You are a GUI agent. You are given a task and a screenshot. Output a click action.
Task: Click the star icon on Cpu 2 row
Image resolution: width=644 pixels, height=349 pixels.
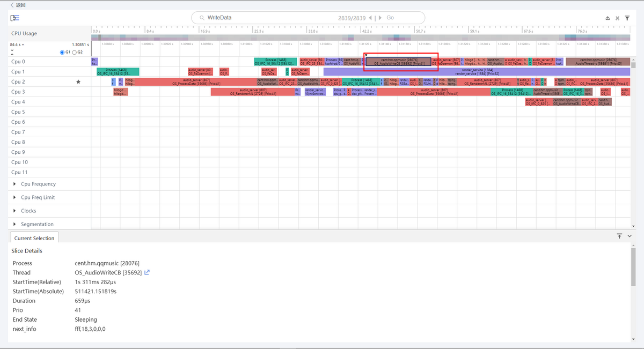pyautogui.click(x=78, y=82)
